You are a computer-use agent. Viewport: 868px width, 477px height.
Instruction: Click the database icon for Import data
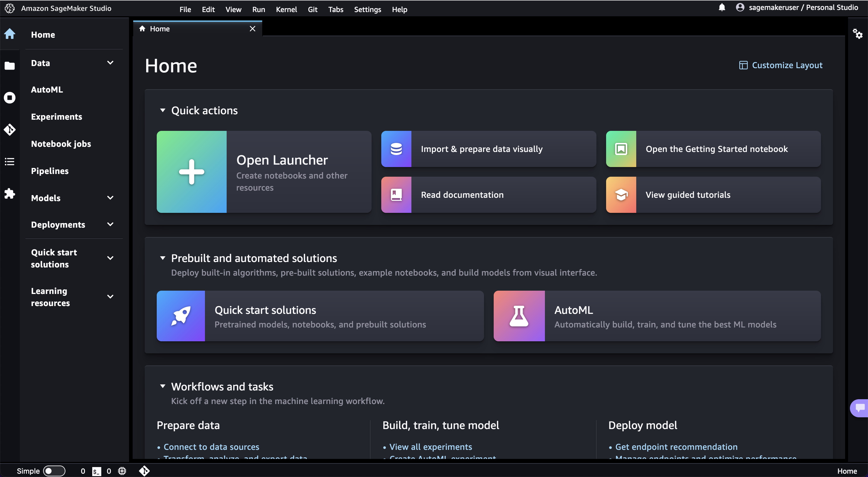tap(396, 149)
